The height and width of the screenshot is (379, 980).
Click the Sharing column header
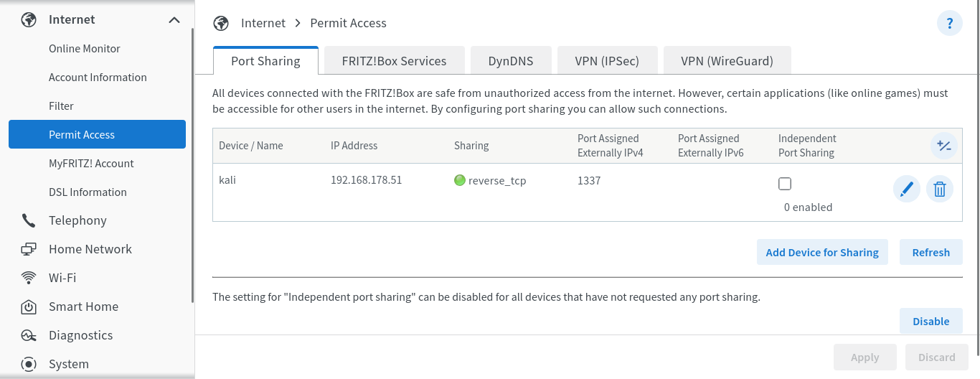click(x=471, y=146)
